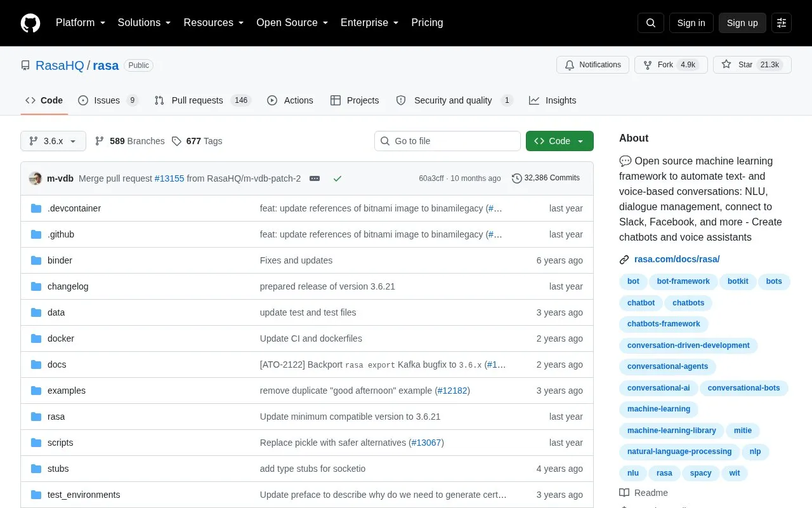Click the rasa folder icon
This screenshot has height=508, width=812.
36,417
